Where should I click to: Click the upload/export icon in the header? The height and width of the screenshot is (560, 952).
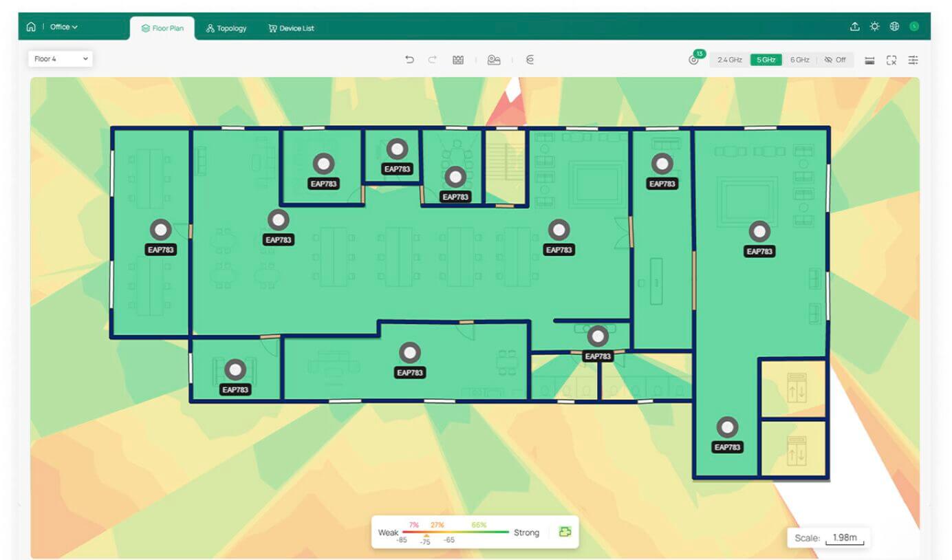point(854,27)
